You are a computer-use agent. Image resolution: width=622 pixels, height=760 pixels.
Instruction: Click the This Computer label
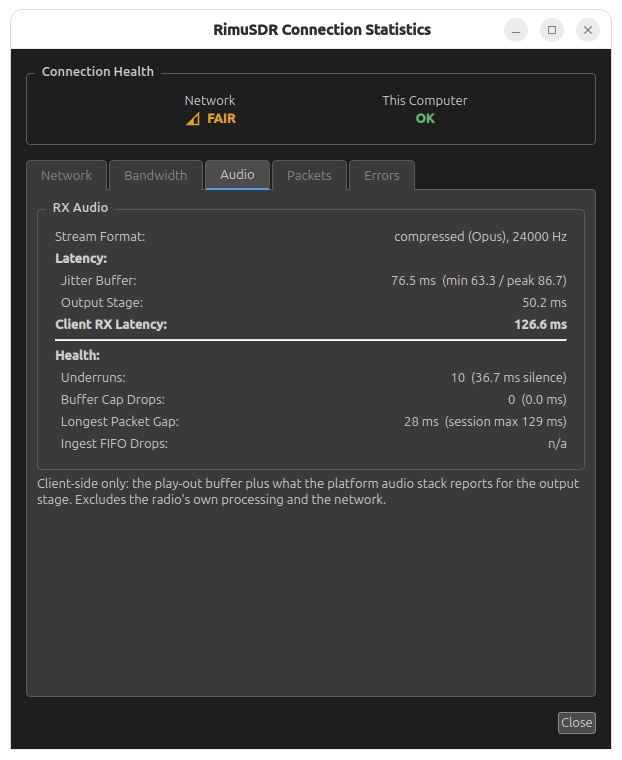425,100
